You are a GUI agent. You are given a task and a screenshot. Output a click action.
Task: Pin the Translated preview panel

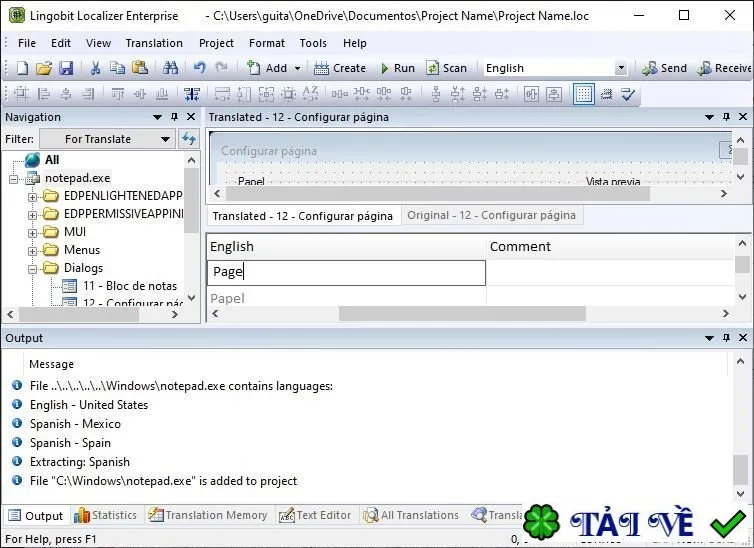[x=726, y=117]
